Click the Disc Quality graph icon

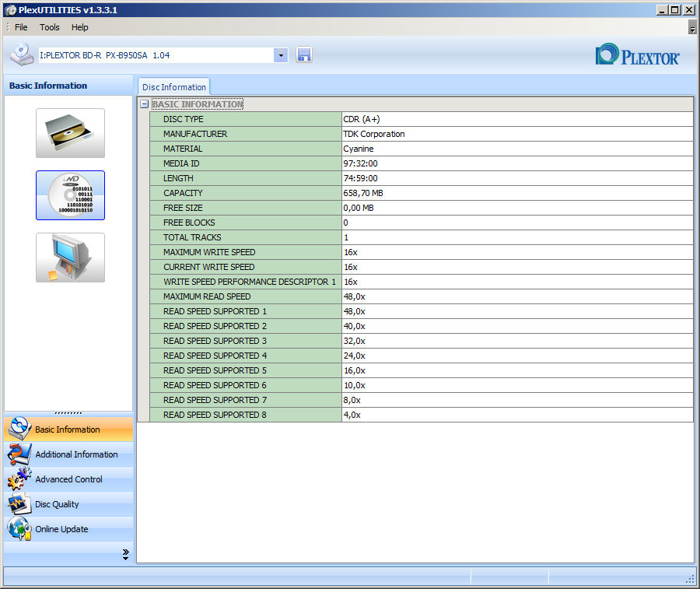tap(19, 503)
